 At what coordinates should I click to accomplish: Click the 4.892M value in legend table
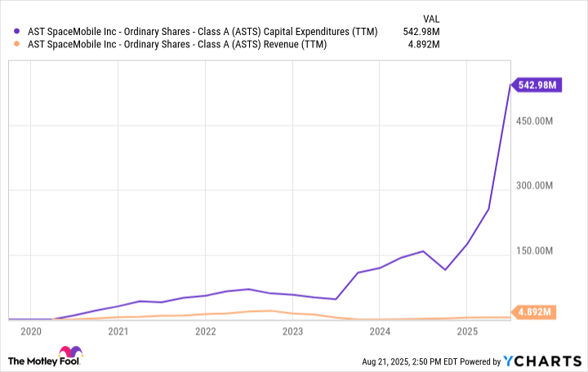pyautogui.click(x=424, y=44)
